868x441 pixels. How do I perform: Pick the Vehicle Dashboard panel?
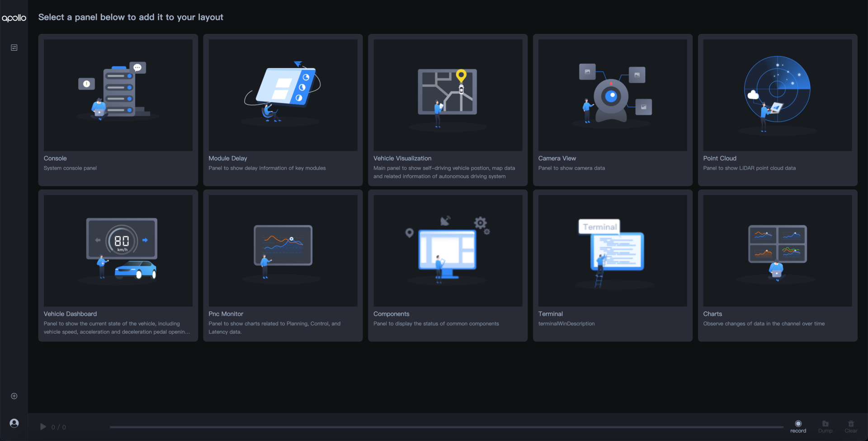coord(118,265)
